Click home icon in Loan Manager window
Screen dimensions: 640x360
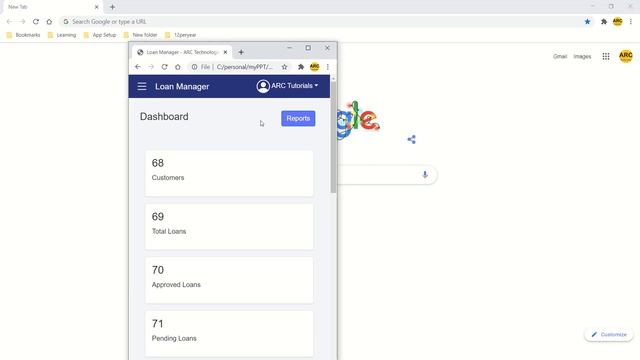(178, 67)
